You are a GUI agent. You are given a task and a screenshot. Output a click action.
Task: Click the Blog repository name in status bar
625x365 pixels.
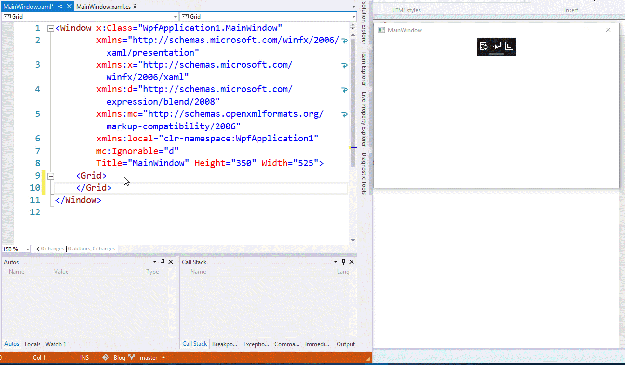[x=119, y=357]
